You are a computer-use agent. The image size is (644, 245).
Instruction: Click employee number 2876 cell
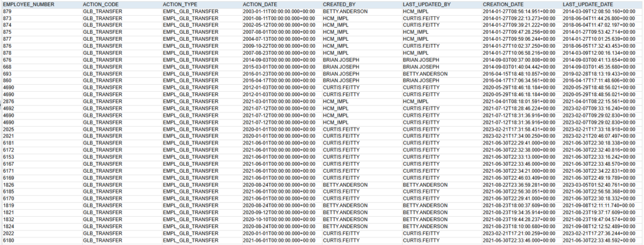[x=42, y=101]
